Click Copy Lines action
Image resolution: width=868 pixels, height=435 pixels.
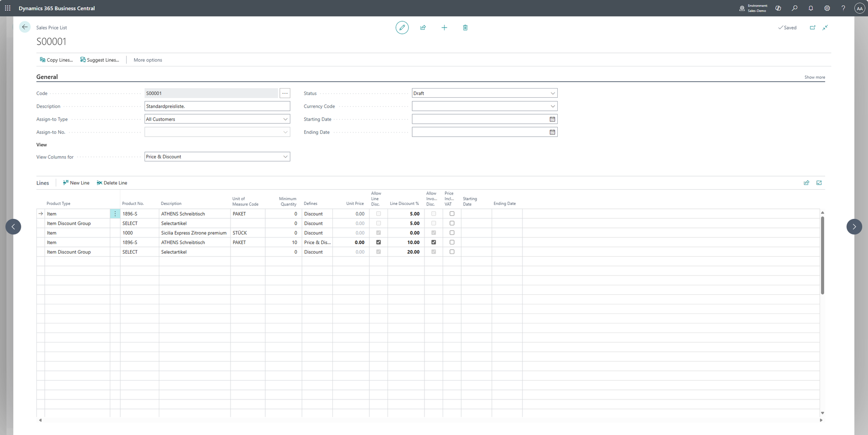56,60
